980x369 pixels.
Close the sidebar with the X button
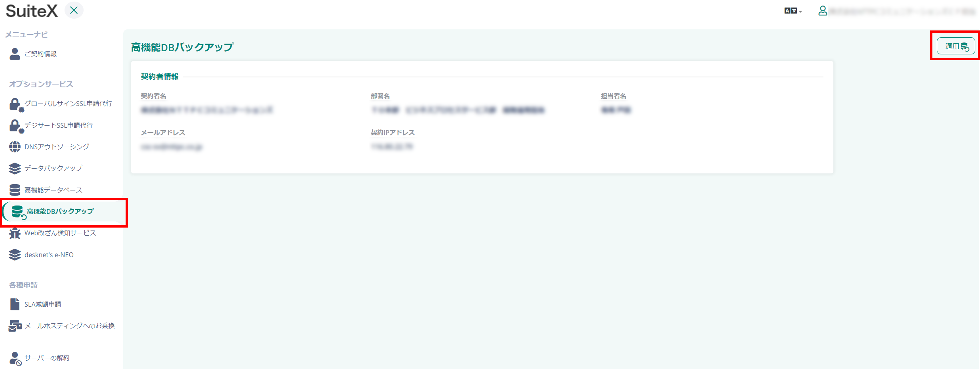[x=74, y=10]
